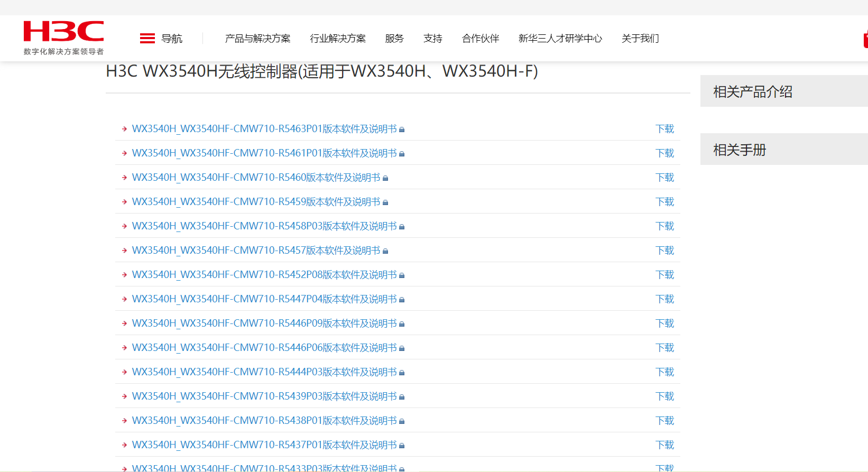
Task: Open the R5439P03 software and release notes link
Action: pos(264,396)
